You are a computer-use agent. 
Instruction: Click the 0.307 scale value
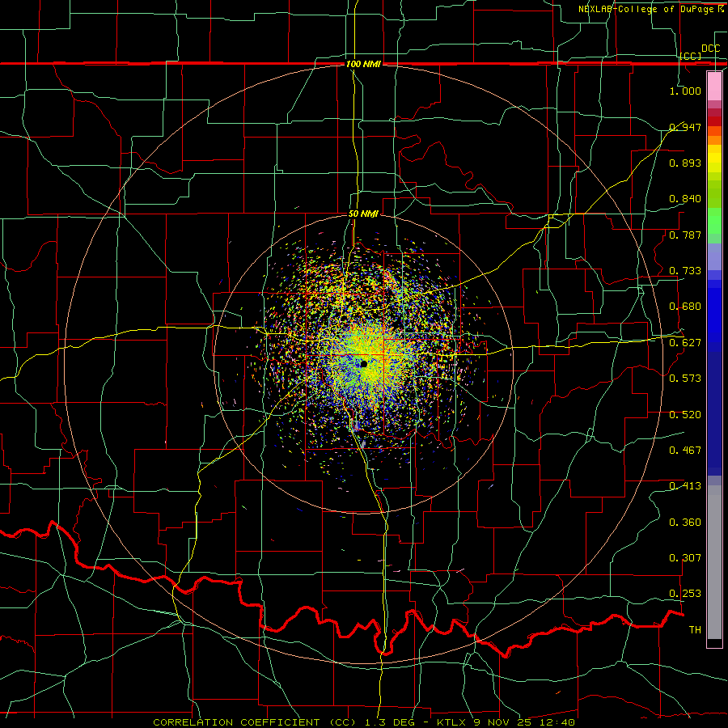685,558
